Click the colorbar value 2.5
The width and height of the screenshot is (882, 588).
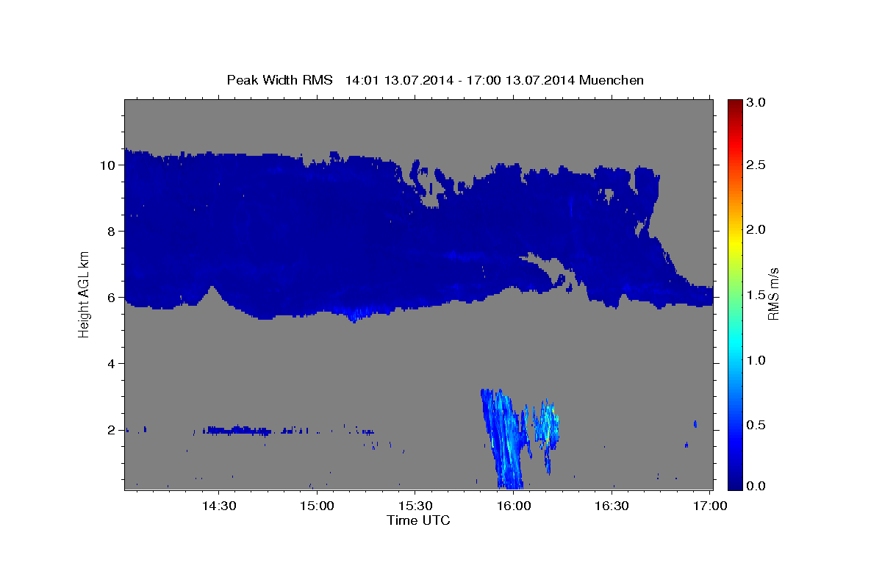(x=756, y=165)
